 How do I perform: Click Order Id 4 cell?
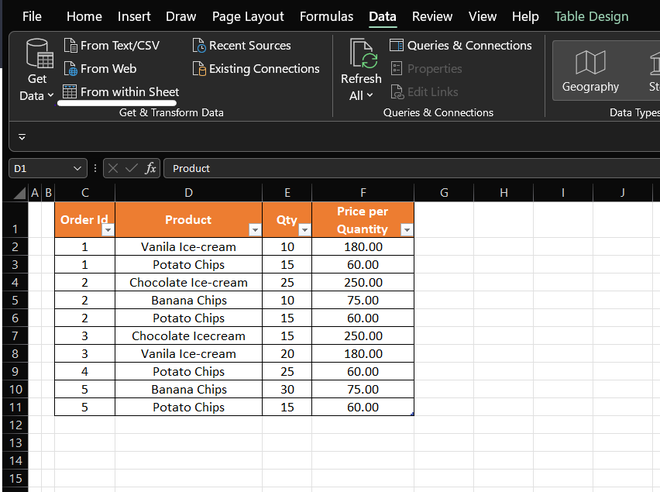[x=85, y=372]
